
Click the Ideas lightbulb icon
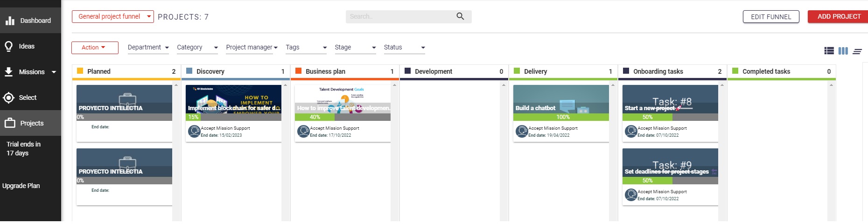[x=8, y=46]
